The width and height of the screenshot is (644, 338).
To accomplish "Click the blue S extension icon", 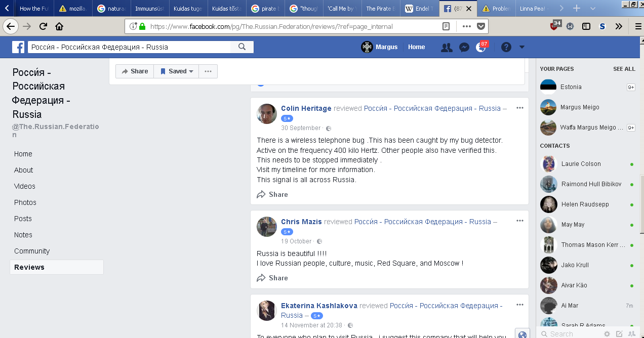I will point(602,26).
